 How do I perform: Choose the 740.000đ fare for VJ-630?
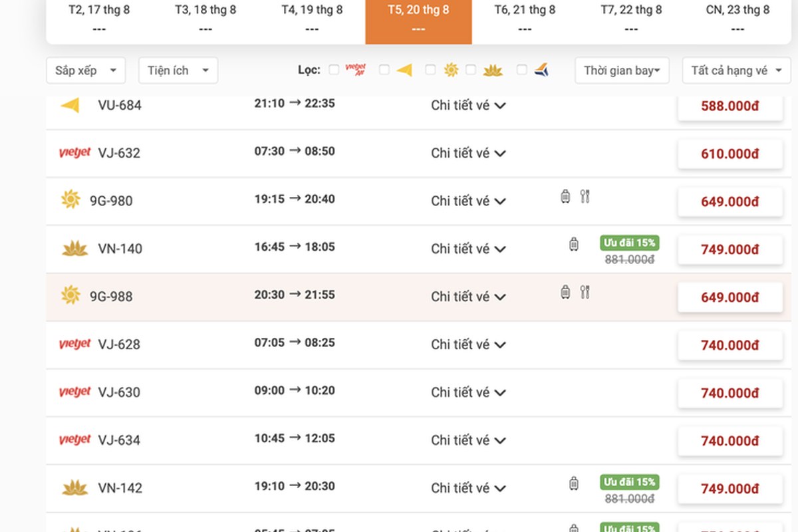tap(730, 393)
